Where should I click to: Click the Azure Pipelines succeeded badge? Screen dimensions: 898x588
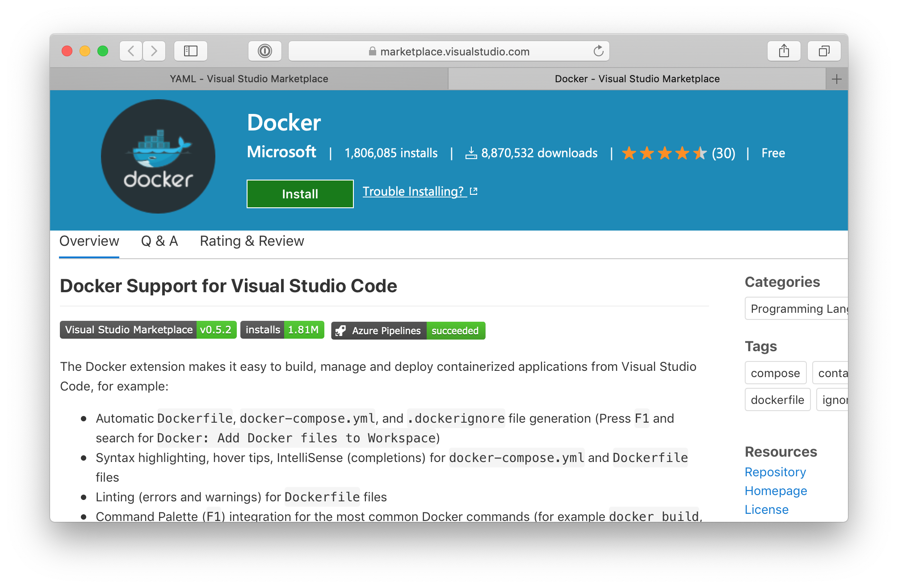coord(408,331)
